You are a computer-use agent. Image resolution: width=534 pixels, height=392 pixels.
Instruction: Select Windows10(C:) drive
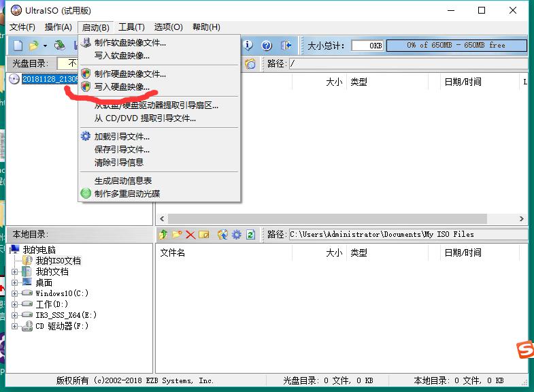click(62, 293)
